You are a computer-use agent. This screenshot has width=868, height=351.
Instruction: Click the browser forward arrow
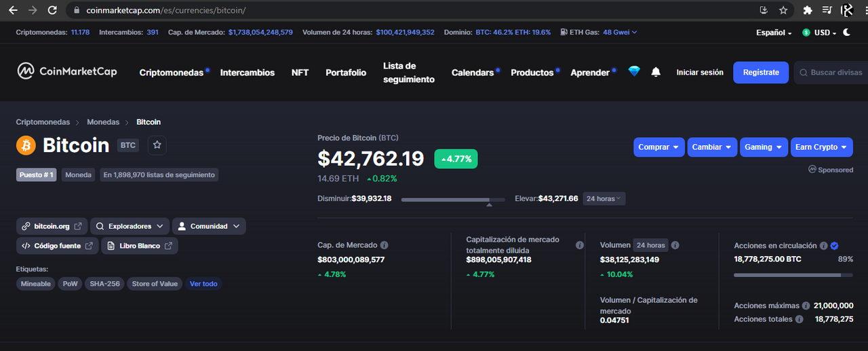coord(33,10)
